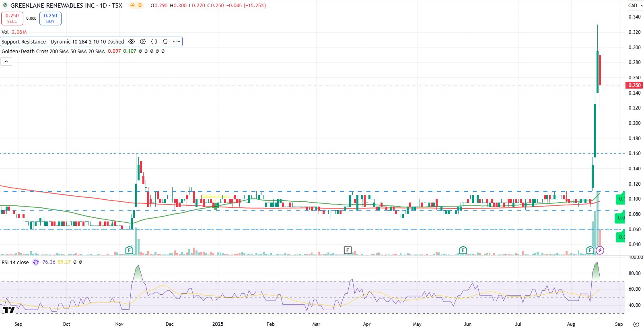Select the RSI 14 close legend
This screenshot has width=644, height=329.
coord(15,262)
